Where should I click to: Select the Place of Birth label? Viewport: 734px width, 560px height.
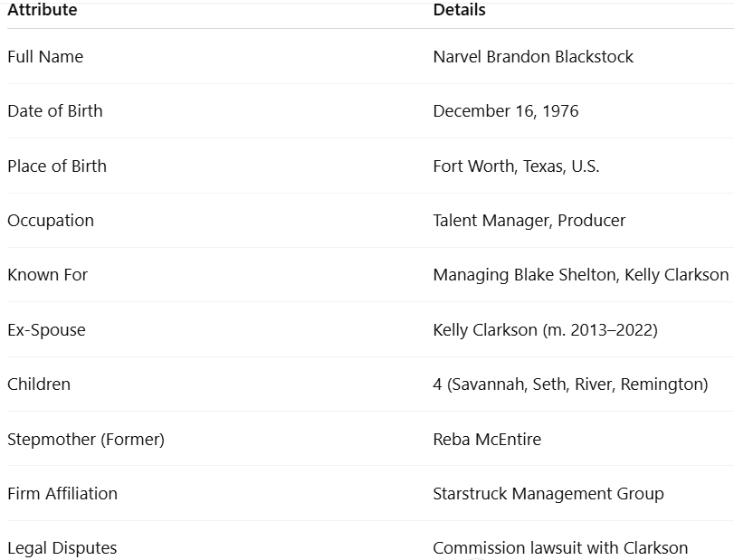(x=57, y=166)
